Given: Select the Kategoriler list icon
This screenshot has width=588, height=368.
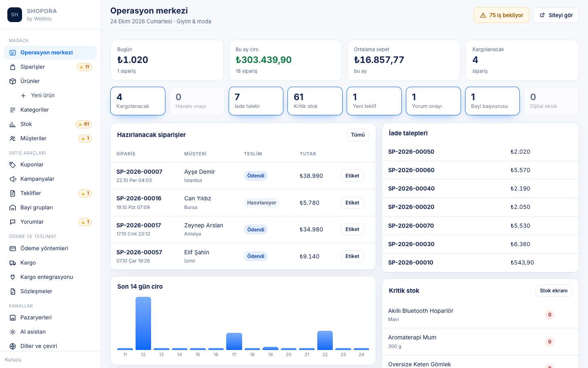Looking at the screenshot, I should 13,110.
